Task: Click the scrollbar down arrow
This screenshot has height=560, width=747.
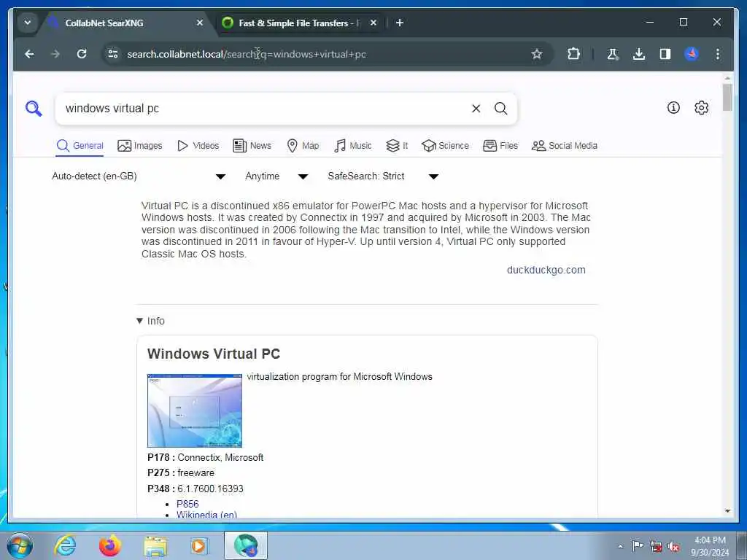Action: [727, 511]
